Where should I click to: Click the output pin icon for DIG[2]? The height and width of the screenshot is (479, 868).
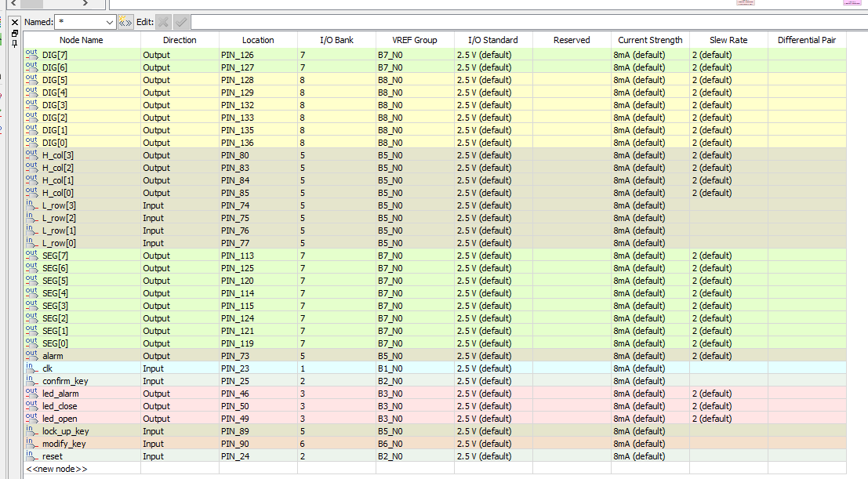(31, 117)
